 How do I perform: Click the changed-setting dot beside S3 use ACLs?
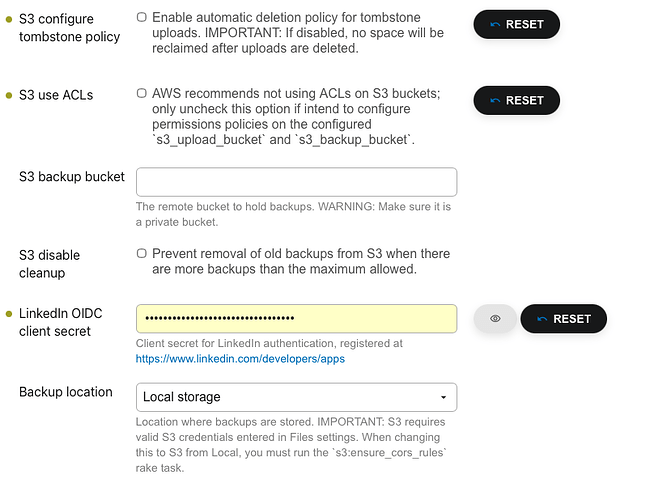(9, 95)
